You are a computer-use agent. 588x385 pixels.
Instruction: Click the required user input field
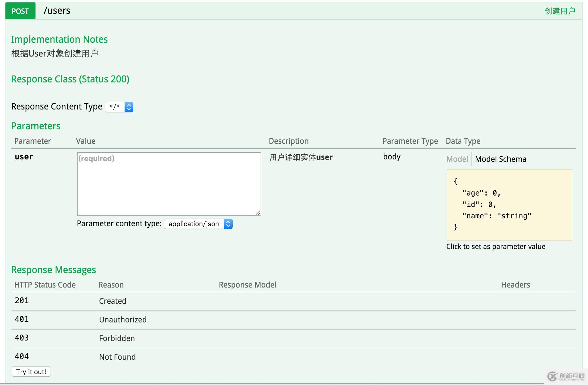click(169, 183)
